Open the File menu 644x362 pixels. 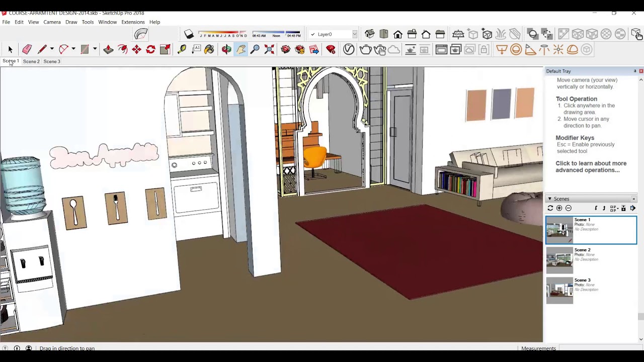[x=6, y=22]
